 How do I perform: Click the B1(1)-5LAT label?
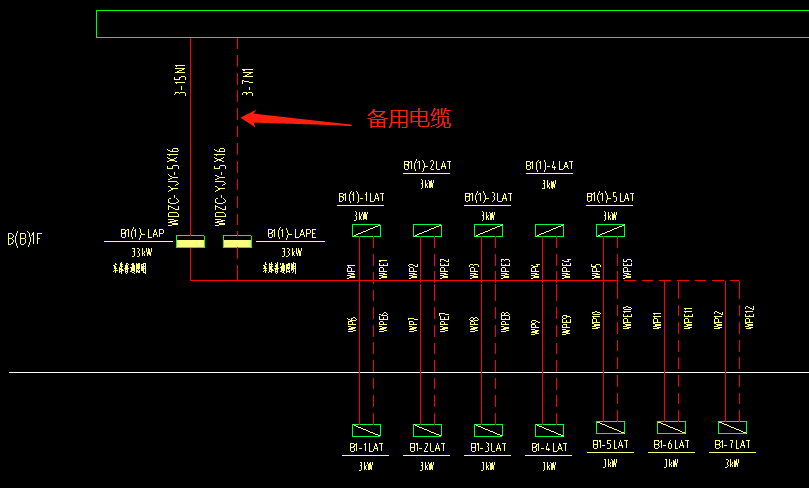(x=610, y=198)
